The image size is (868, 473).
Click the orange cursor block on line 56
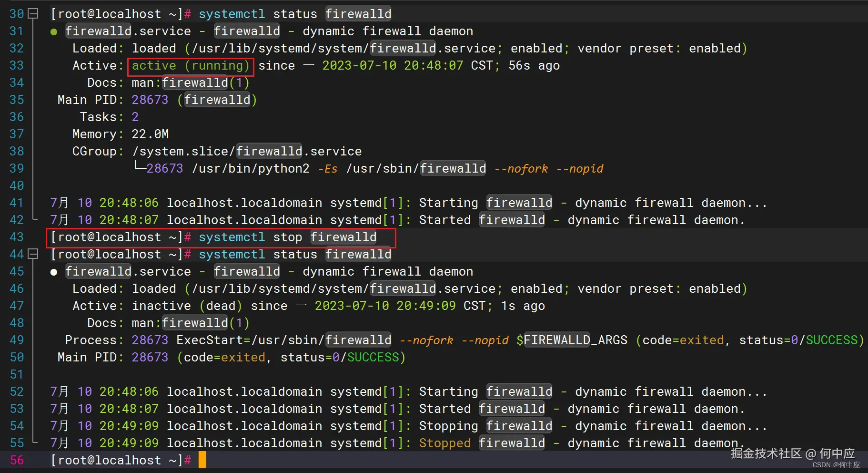pos(202,460)
